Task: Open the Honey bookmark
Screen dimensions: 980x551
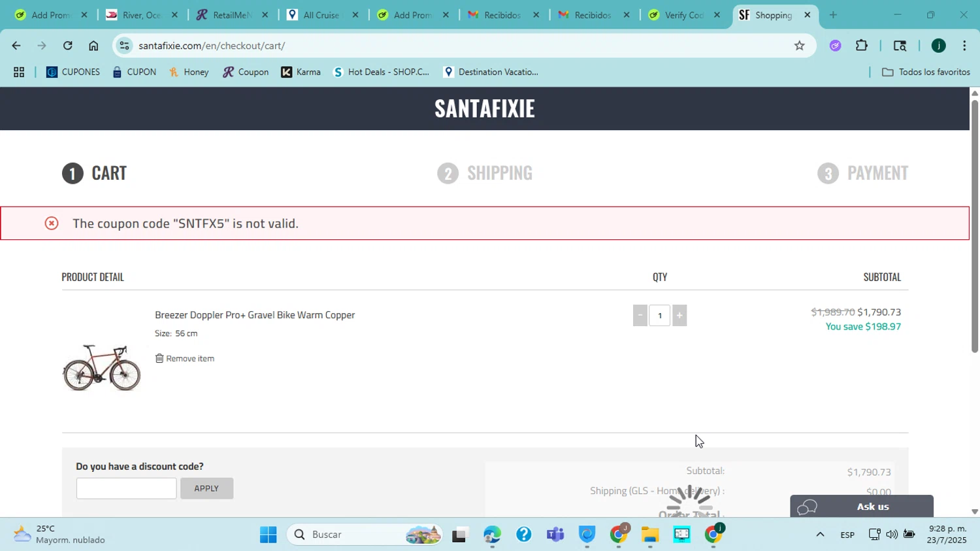Action: pos(189,73)
